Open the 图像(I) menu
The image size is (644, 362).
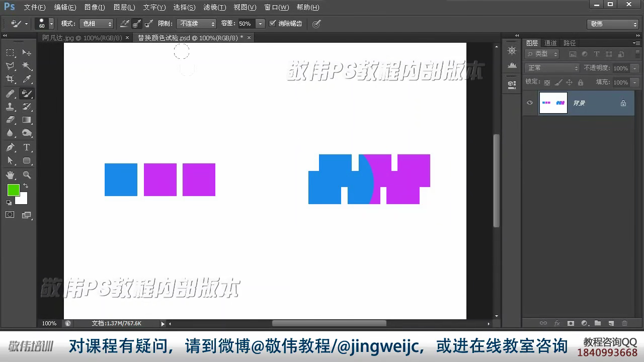[95, 8]
